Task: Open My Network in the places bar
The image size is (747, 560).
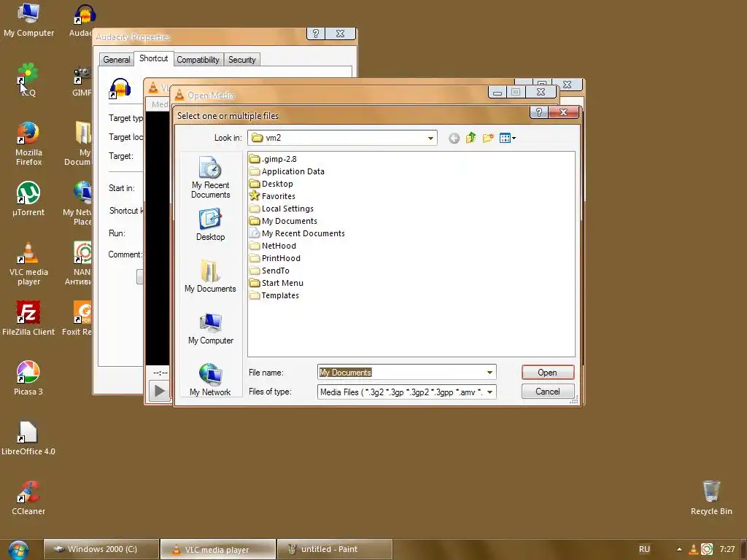Action: (x=210, y=379)
